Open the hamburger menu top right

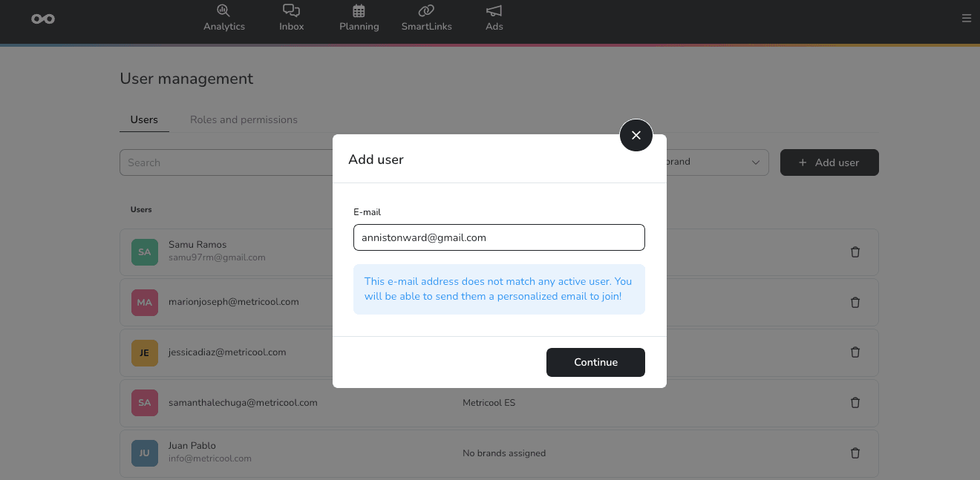pos(967,18)
